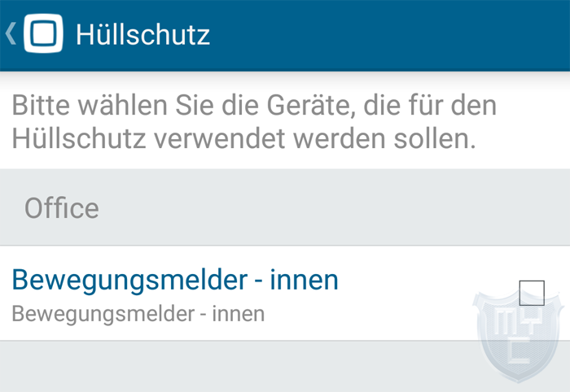Select Bewegungsmelder - innen for Hüllschutz

click(532, 293)
